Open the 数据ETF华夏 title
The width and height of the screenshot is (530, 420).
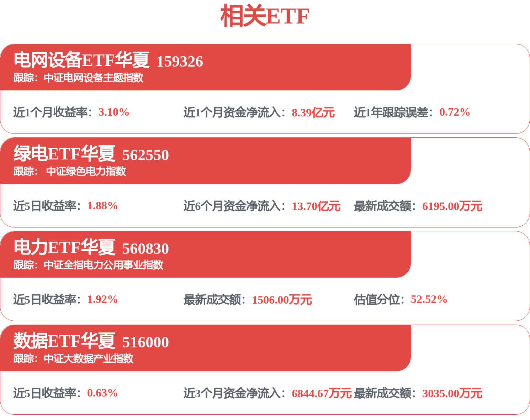pos(64,341)
